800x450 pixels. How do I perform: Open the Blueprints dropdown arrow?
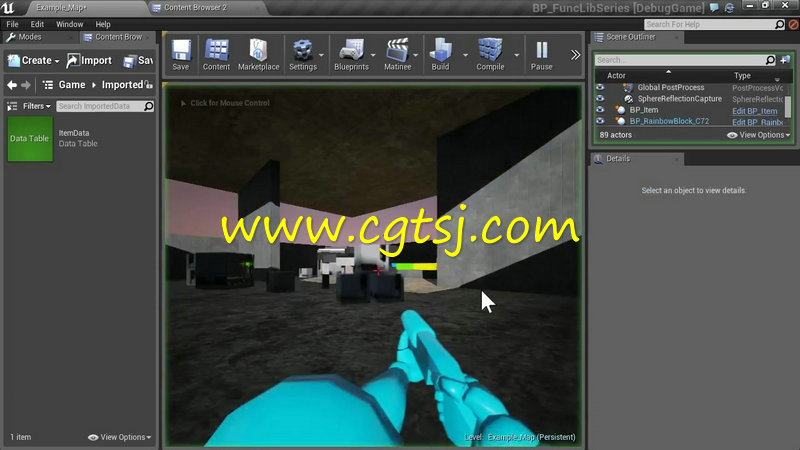point(373,55)
